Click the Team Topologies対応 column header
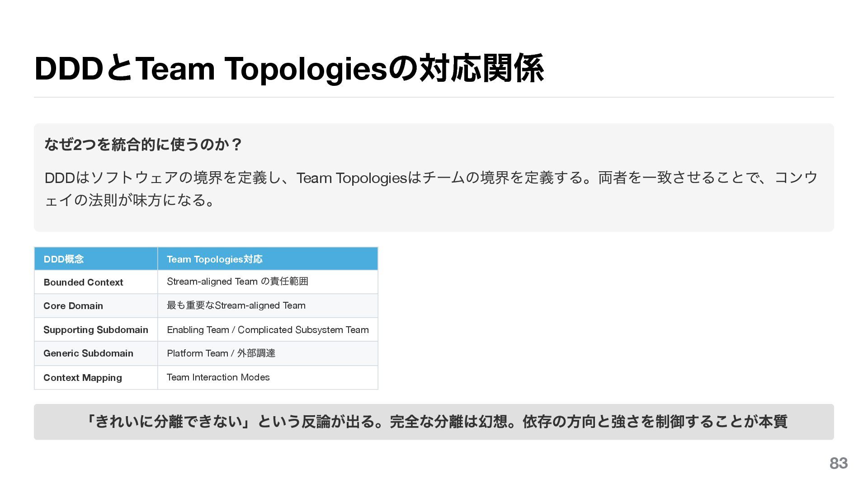 pyautogui.click(x=214, y=259)
